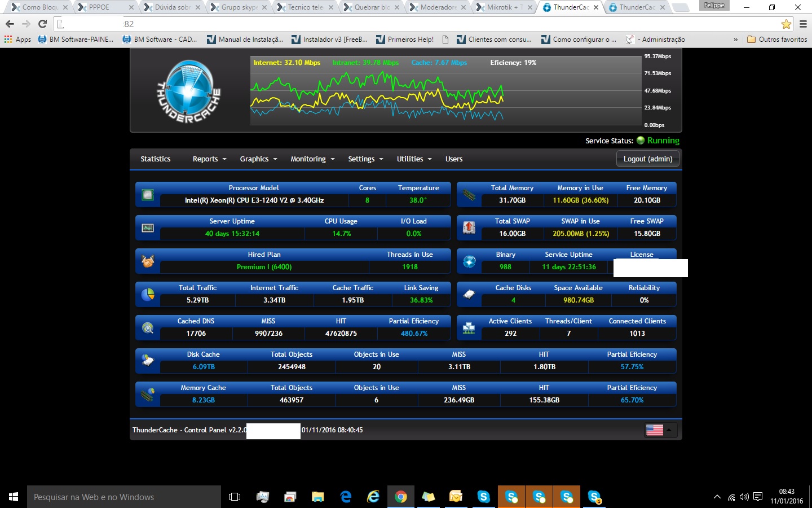Click the RAM stick icon beside Total Memory
Viewport: 812px width, 508px height.
469,195
